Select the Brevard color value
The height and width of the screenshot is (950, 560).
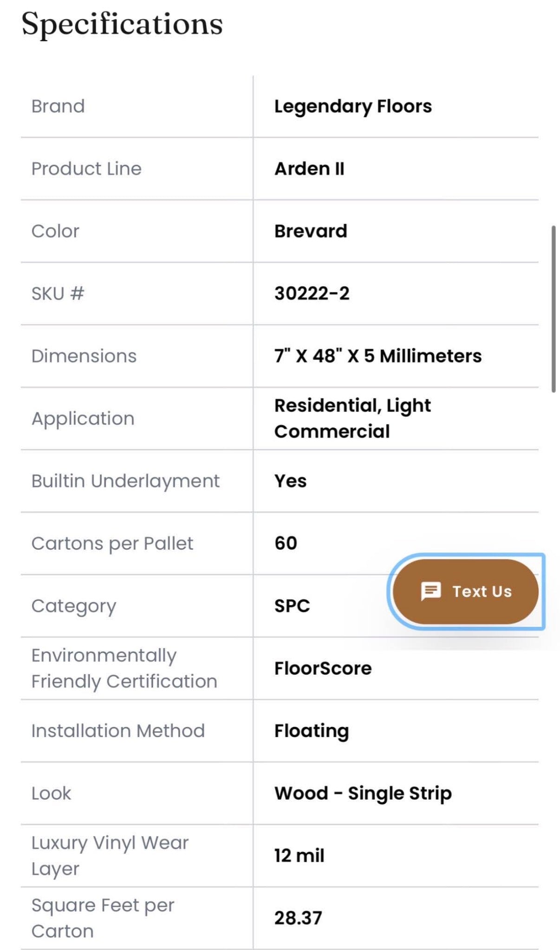[x=311, y=231]
